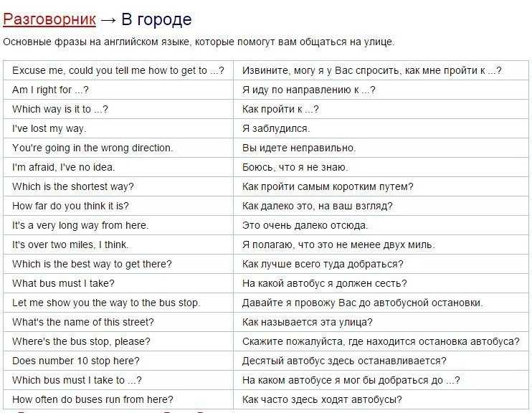Click 'What bus must I take?' phrase

[x=63, y=283]
